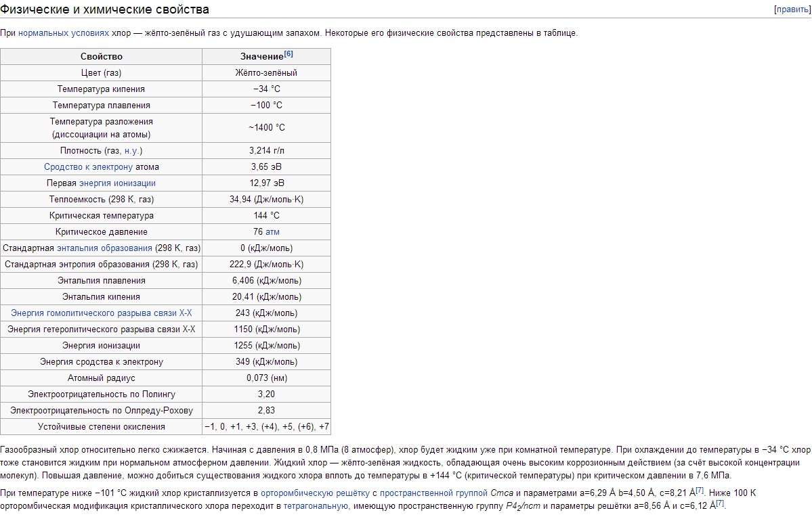Viewport: 812px width, 521px height.
Task: Select cell "Критическая температура"
Action: (x=101, y=216)
